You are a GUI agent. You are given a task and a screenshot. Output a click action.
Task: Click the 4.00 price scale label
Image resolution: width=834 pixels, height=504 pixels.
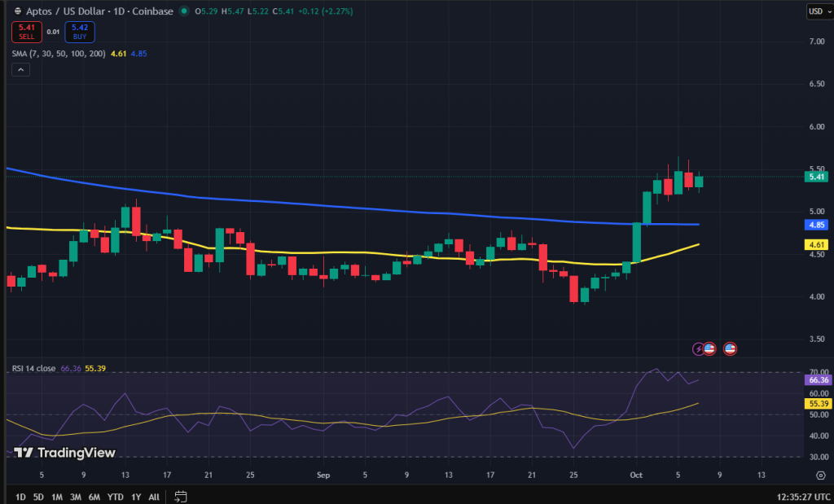click(816, 296)
